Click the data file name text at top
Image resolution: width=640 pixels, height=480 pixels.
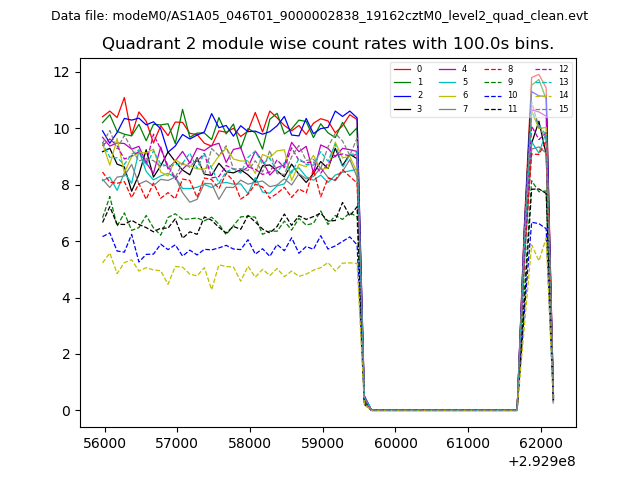click(319, 16)
